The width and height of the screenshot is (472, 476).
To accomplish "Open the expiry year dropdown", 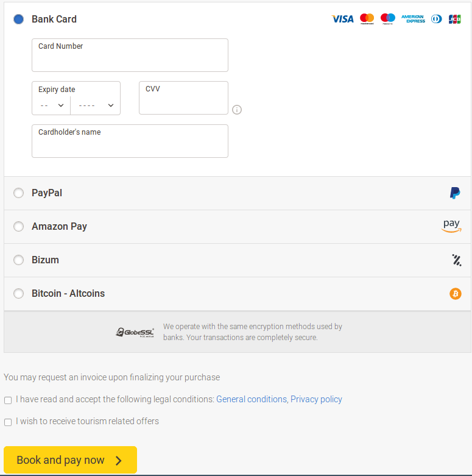I will pyautogui.click(x=96, y=105).
